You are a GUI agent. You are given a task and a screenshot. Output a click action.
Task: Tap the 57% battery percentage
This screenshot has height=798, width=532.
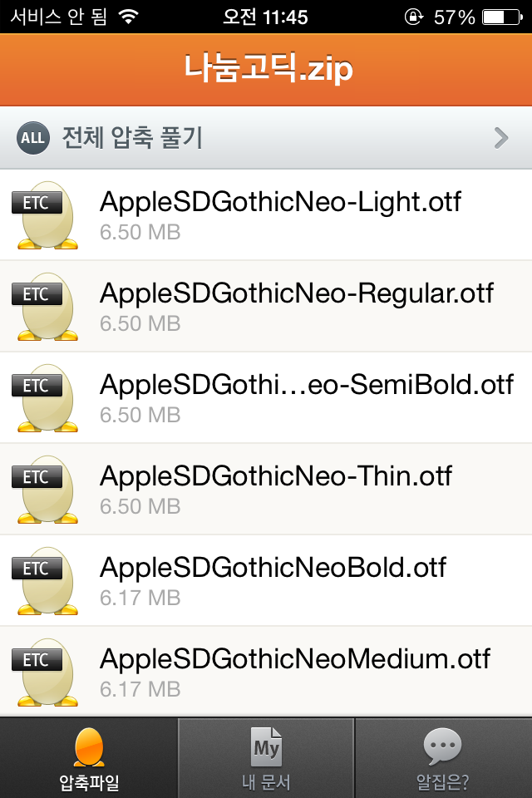point(454,17)
